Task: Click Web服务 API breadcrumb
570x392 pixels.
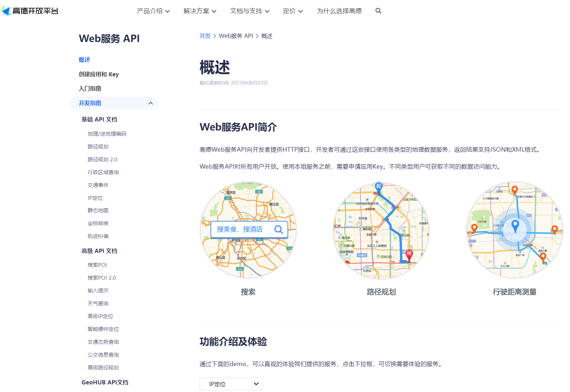Action: point(236,36)
